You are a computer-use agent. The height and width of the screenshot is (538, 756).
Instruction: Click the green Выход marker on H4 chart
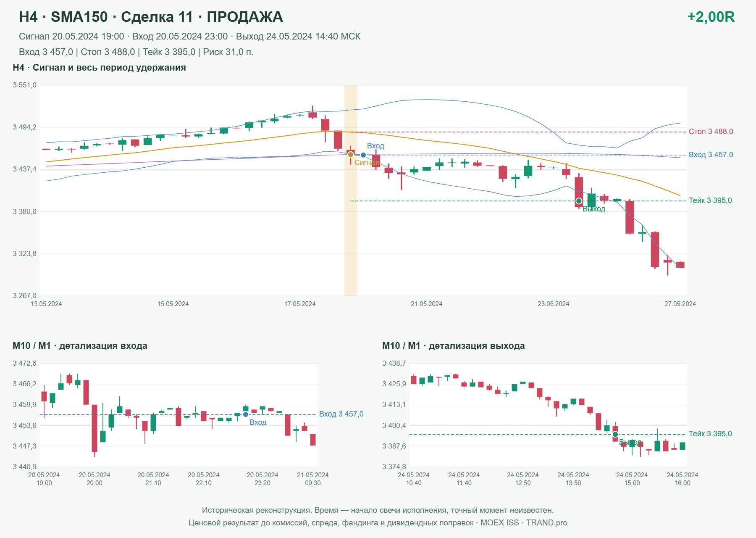click(x=579, y=201)
